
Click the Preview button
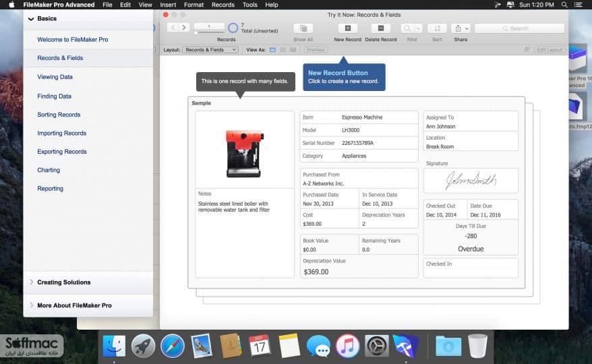[316, 50]
